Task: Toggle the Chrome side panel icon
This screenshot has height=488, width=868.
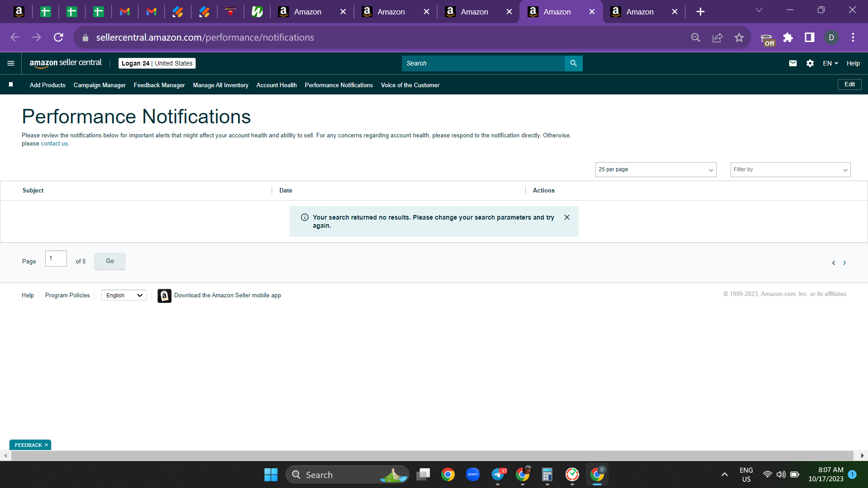Action: pyautogui.click(x=810, y=38)
